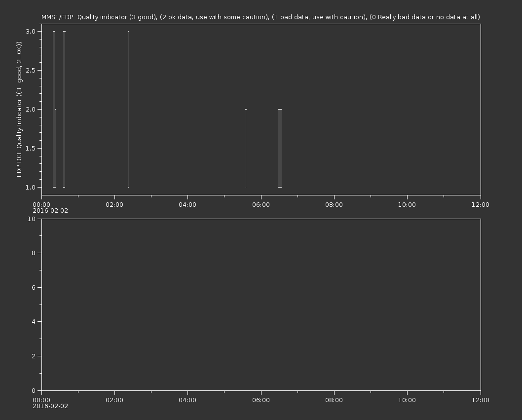Select the 10 tick label on empty plot's y-axis

pos(32,219)
